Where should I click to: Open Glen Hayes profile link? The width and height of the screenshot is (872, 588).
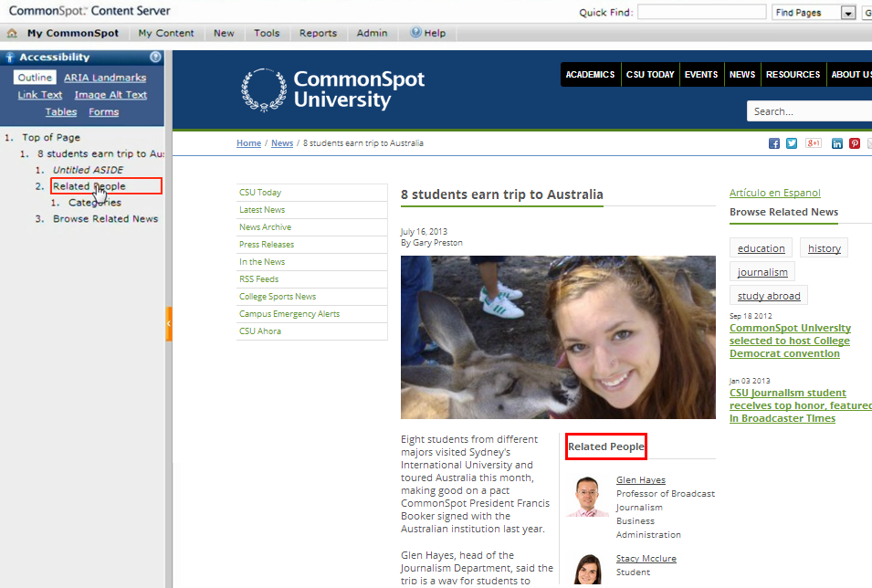pyautogui.click(x=641, y=479)
